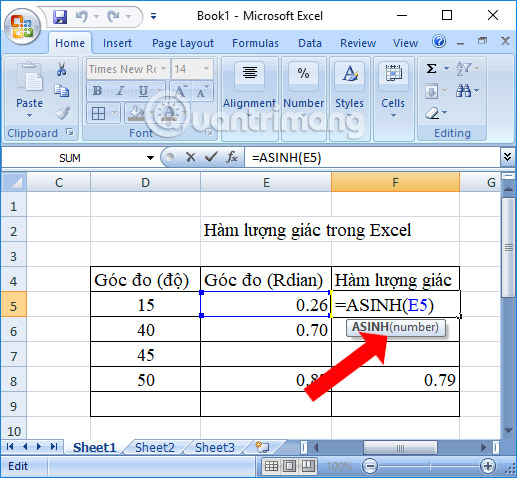
Task: Switch to Page Break Preview
Action: click(307, 466)
